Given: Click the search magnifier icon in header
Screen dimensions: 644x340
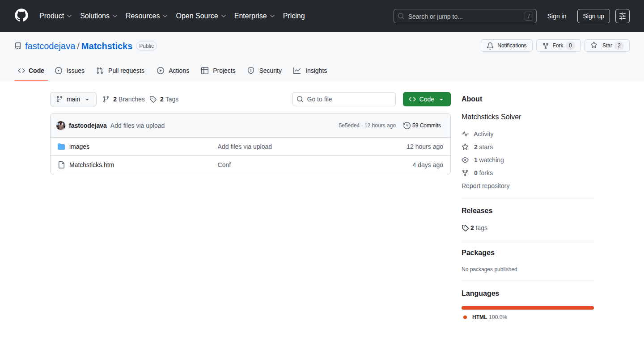Looking at the screenshot, I should (x=401, y=16).
